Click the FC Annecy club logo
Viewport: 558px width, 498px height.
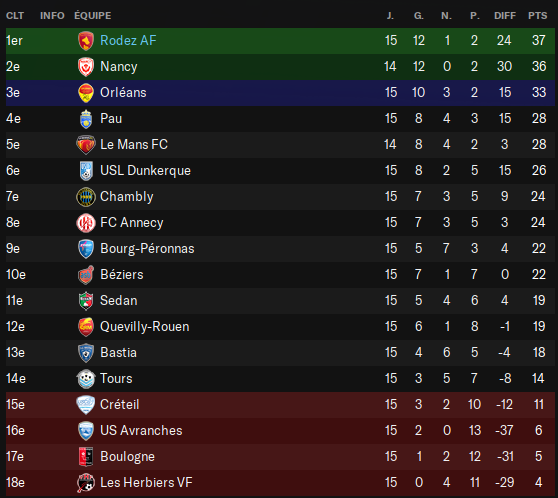click(x=86, y=222)
